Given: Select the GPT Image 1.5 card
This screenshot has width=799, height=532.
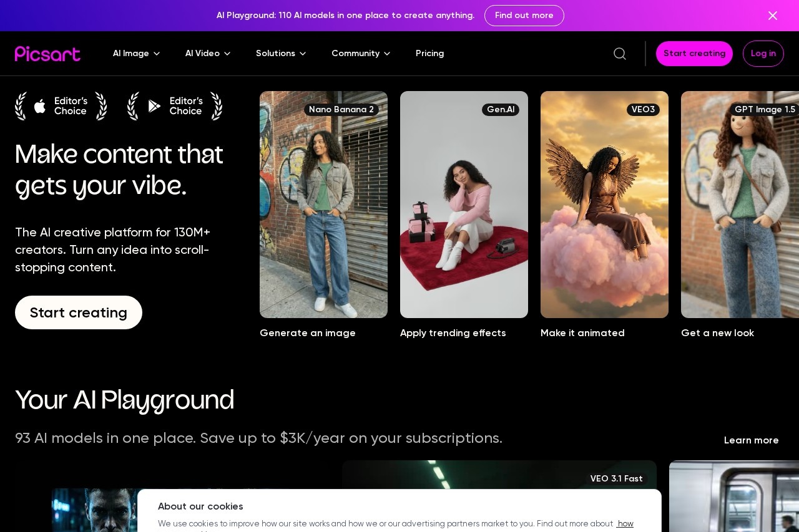Looking at the screenshot, I should (x=740, y=205).
